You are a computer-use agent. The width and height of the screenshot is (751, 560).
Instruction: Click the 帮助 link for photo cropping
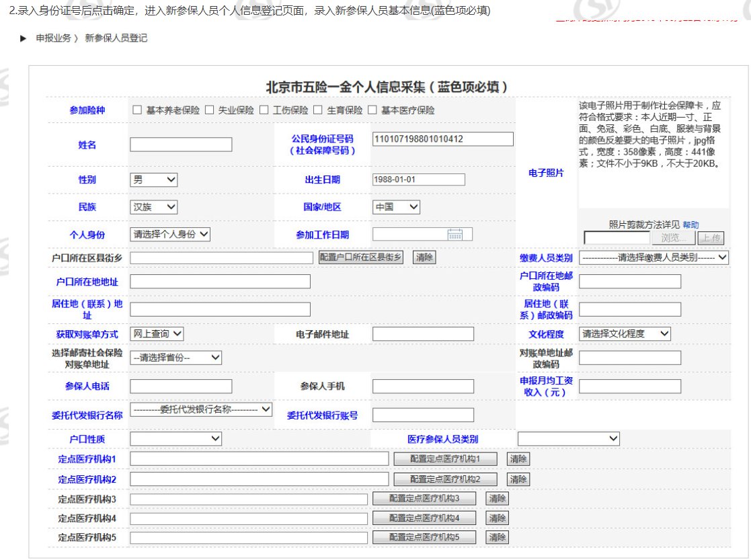(x=690, y=225)
